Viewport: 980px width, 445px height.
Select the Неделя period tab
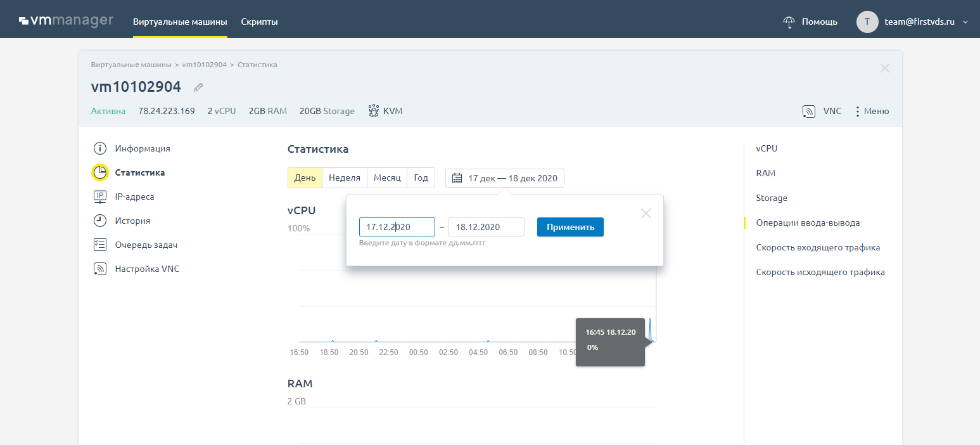[345, 178]
